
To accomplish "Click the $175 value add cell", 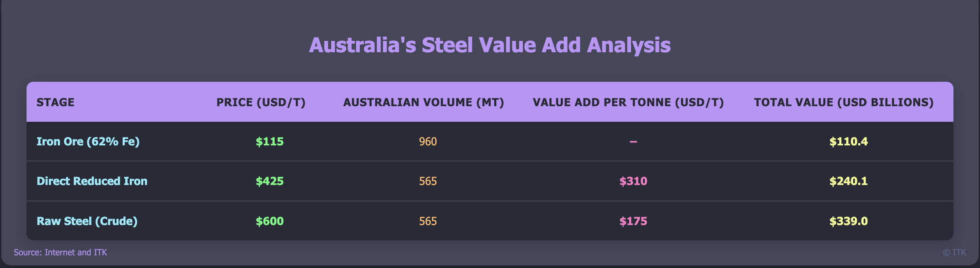I will point(633,221).
